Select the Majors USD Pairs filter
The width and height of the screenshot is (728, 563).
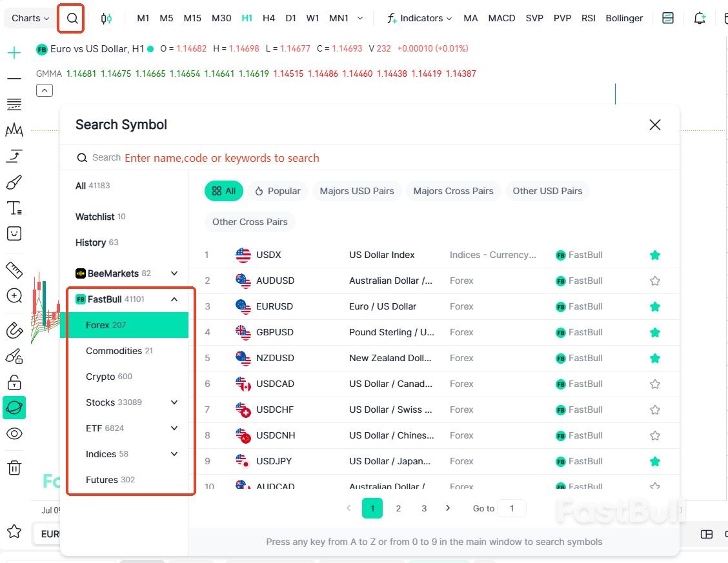point(356,191)
